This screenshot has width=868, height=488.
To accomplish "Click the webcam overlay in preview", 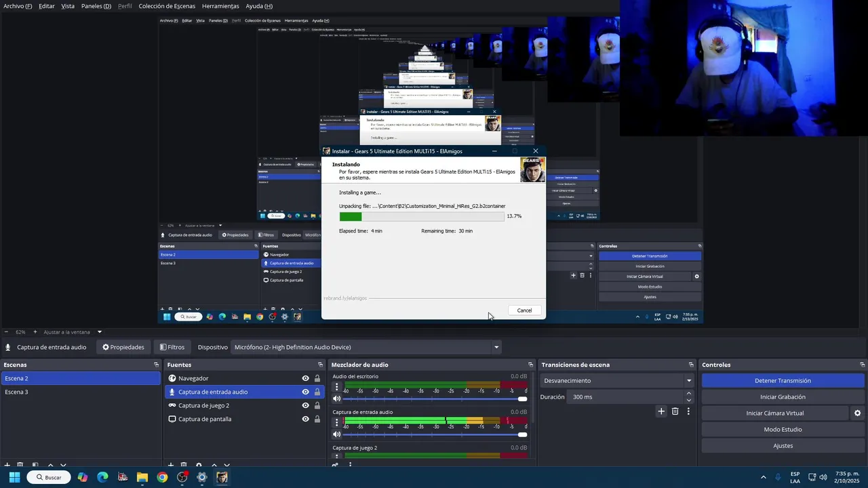I will 743,68.
